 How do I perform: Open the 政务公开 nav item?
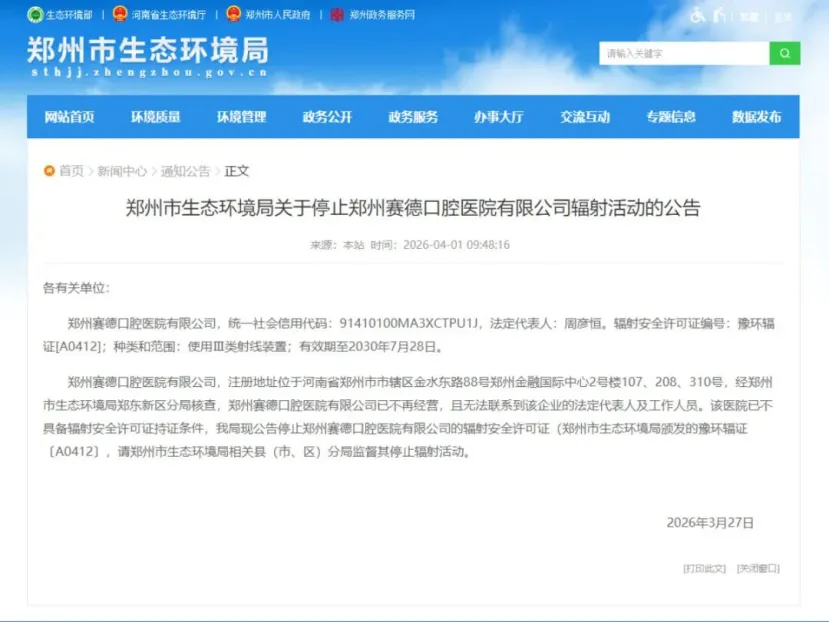tap(327, 117)
